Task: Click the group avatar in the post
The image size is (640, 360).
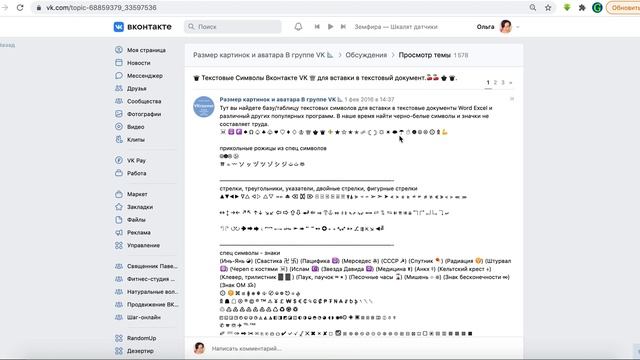Action: 204,107
